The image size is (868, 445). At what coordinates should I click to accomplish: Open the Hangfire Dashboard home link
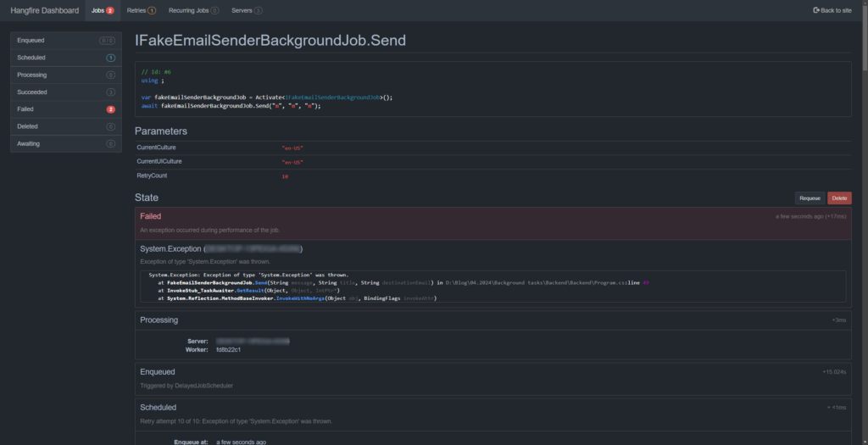coord(44,10)
